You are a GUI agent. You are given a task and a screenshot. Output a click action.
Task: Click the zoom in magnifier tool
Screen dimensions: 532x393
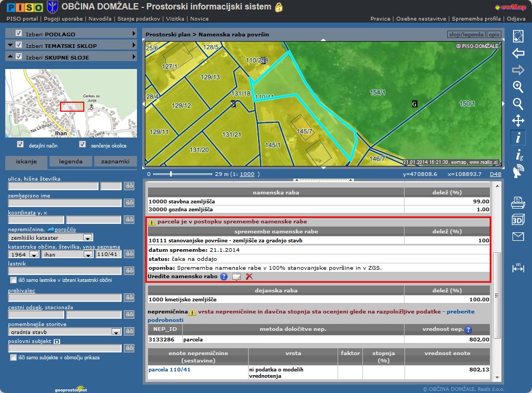(518, 87)
